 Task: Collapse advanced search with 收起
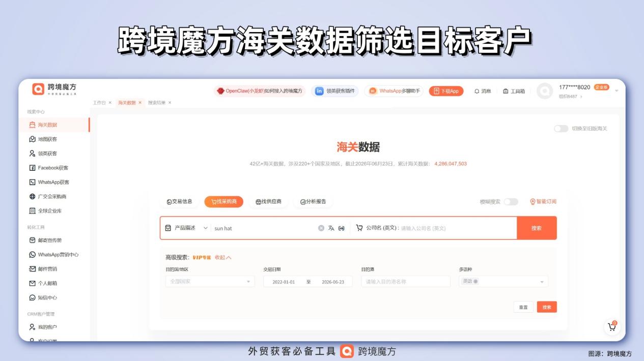coord(223,257)
